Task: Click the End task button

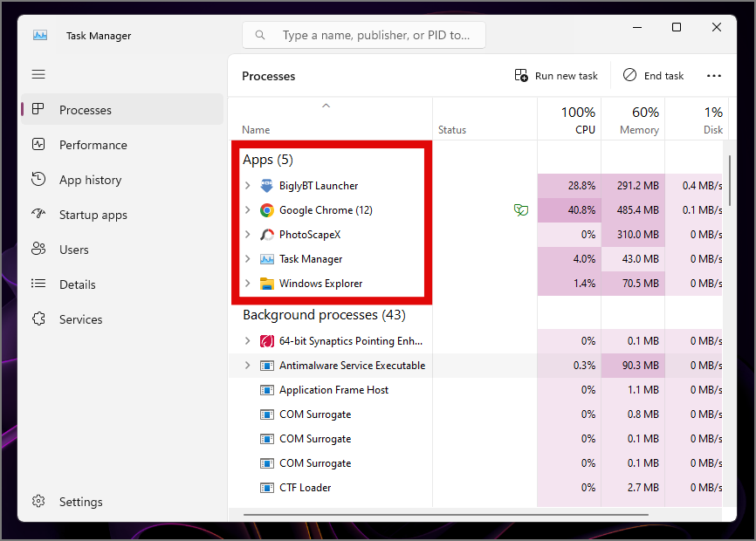Action: pos(653,76)
